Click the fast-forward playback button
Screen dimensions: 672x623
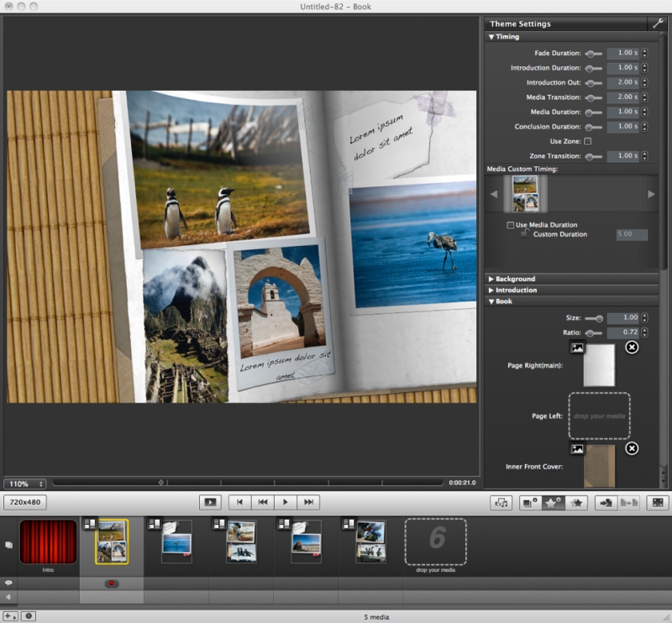[308, 502]
